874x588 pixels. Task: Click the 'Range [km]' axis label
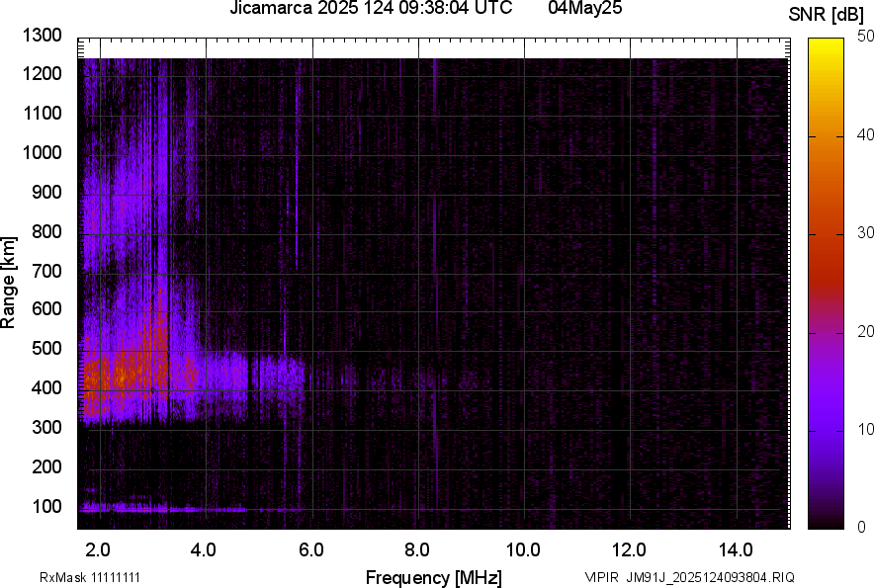[8, 283]
